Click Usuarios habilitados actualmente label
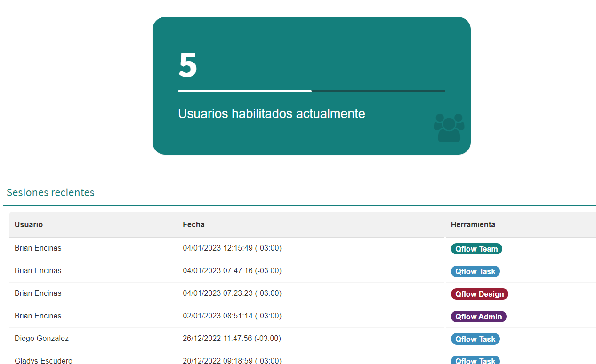596x364 pixels. [x=272, y=114]
